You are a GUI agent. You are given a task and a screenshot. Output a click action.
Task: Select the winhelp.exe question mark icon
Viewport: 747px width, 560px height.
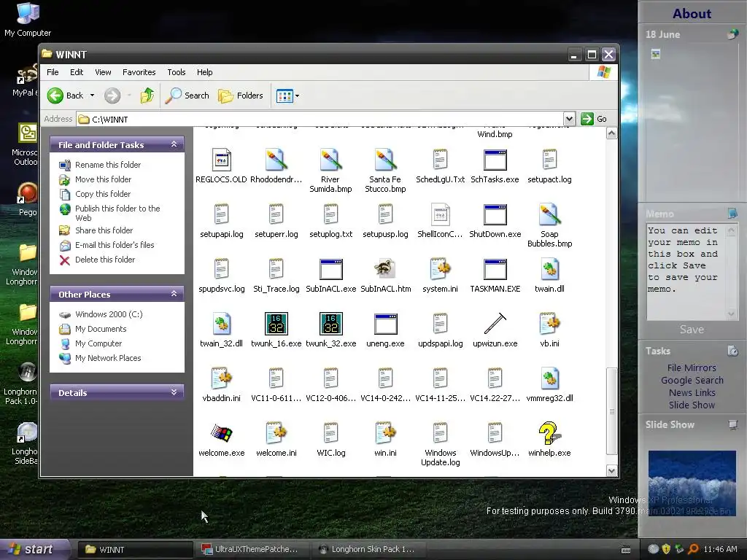coord(549,433)
